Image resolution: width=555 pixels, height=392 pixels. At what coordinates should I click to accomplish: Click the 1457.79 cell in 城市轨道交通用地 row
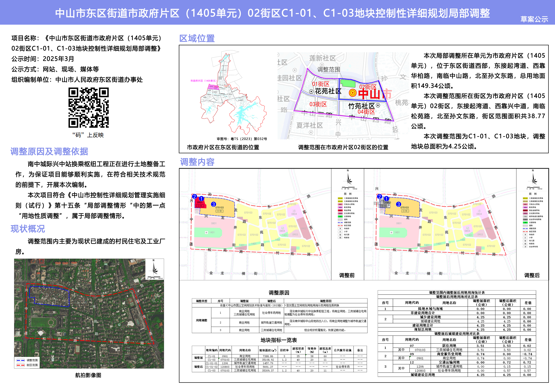point(268,363)
